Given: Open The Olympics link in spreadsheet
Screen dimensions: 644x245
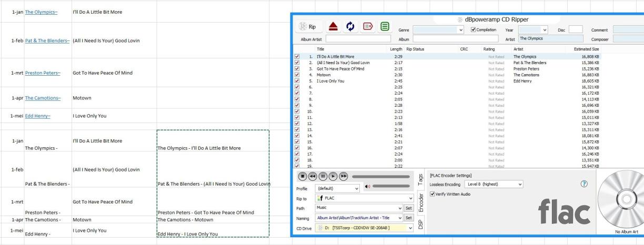Looking at the screenshot, I should tap(44, 12).
